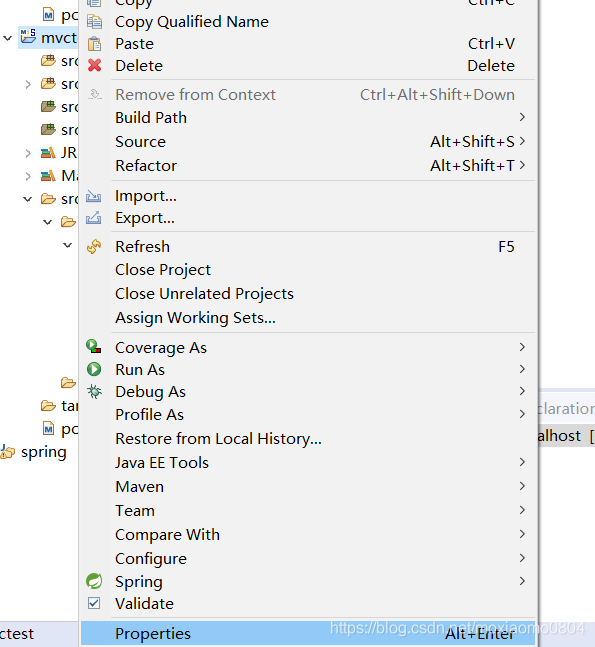Open the Refactor submenu arrow
The height and width of the screenshot is (647, 595).
coord(522,165)
